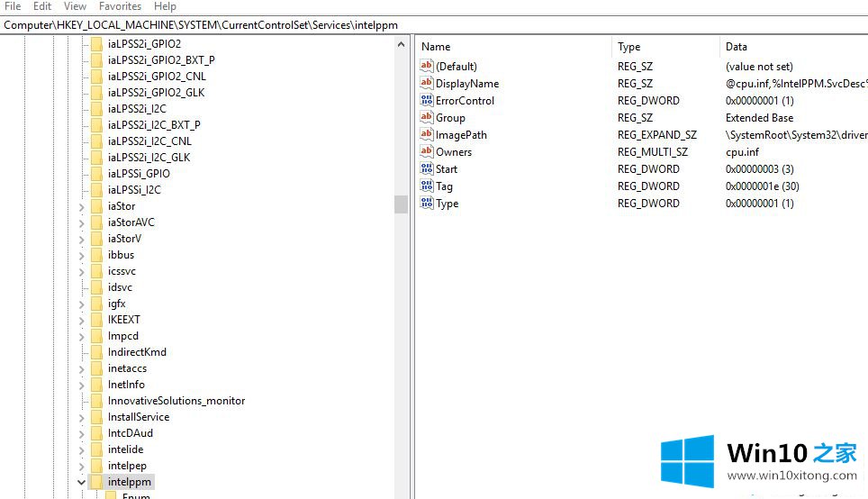
Task: Click the folder icon of iaLPSSi_GPIO key
Action: [97, 173]
